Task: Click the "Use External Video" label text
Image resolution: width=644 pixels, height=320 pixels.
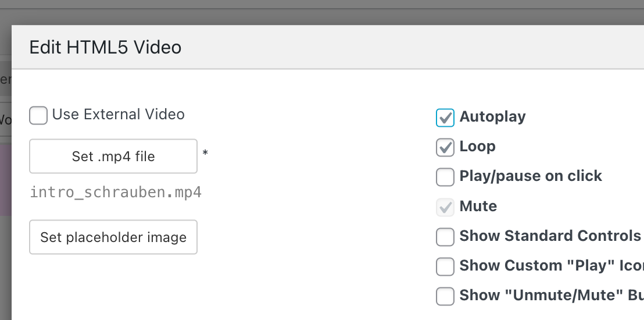Action: click(118, 115)
